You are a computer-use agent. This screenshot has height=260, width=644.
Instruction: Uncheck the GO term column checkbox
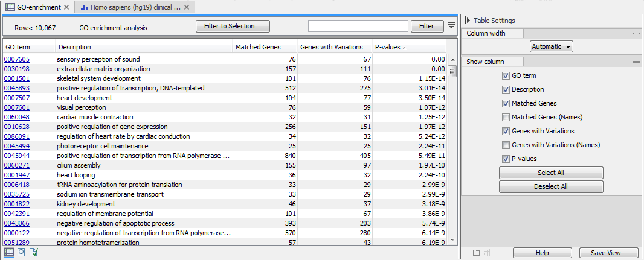[x=506, y=76]
